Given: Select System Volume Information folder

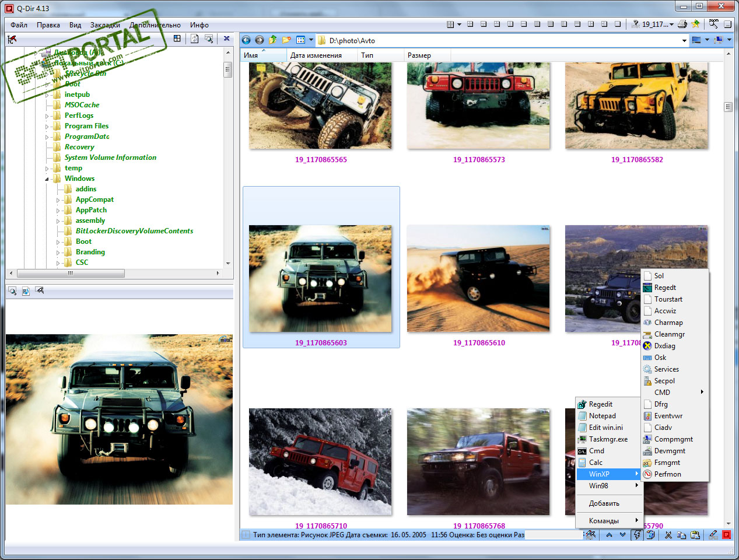Looking at the screenshot, I should coord(110,157).
